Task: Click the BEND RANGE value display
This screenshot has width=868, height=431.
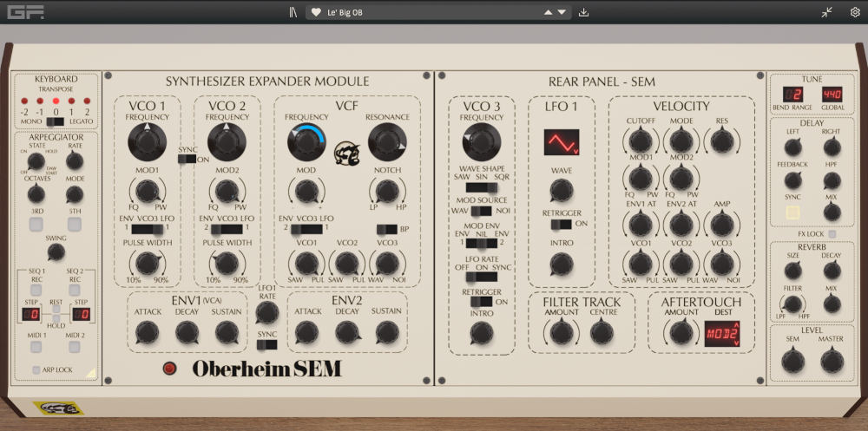Action: (792, 94)
